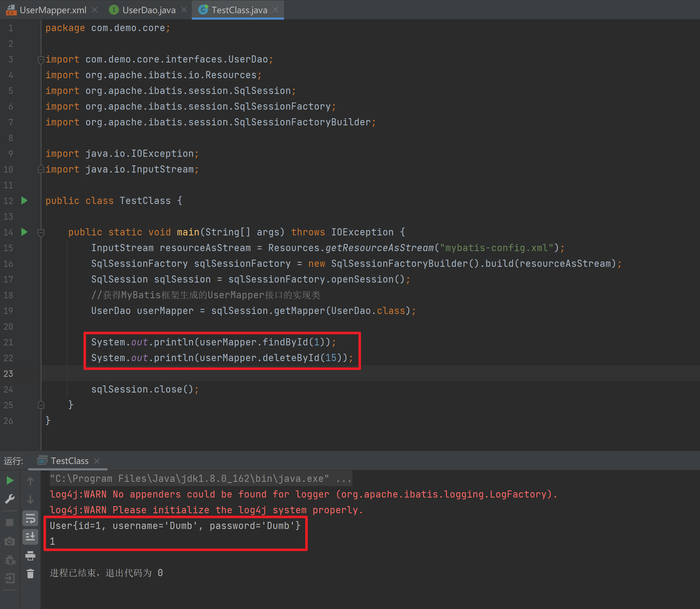Clear console with trash can icon

click(30, 574)
